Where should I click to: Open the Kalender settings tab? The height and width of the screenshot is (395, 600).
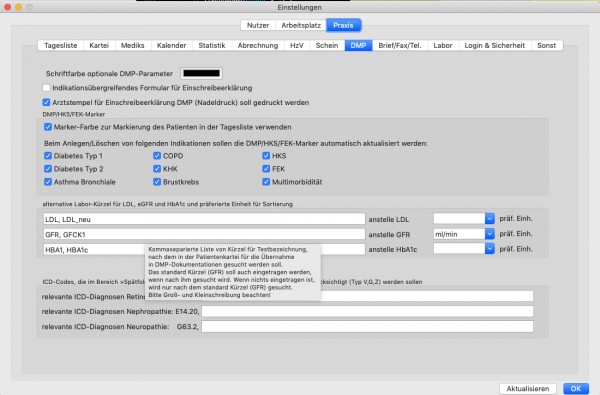coord(171,45)
